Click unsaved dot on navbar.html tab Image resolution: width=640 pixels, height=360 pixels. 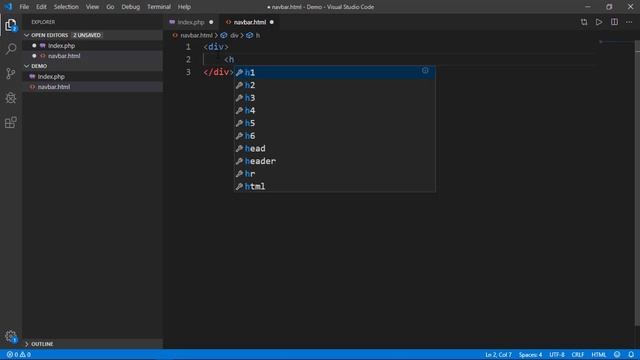click(x=271, y=22)
